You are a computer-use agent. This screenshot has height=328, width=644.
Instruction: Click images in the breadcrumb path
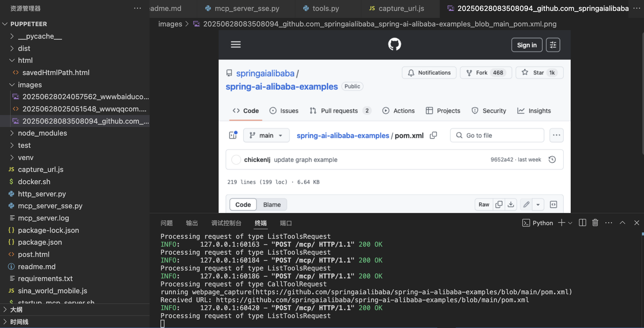(170, 24)
